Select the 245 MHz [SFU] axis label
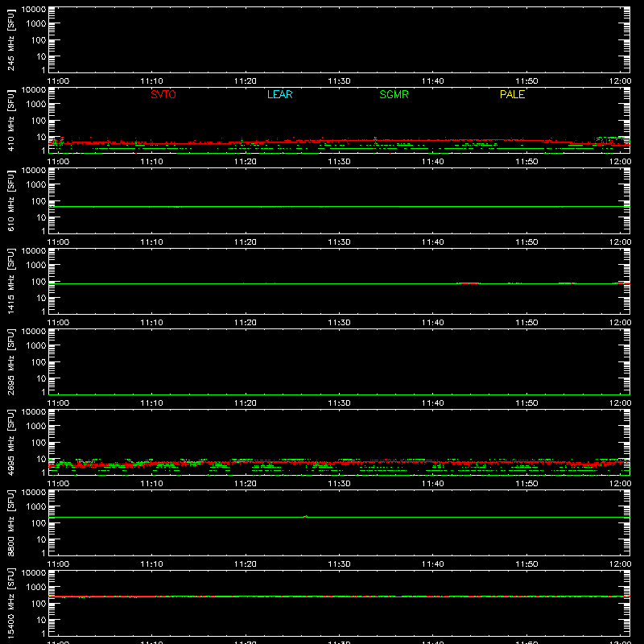This screenshot has width=644, height=644. [x=10, y=39]
